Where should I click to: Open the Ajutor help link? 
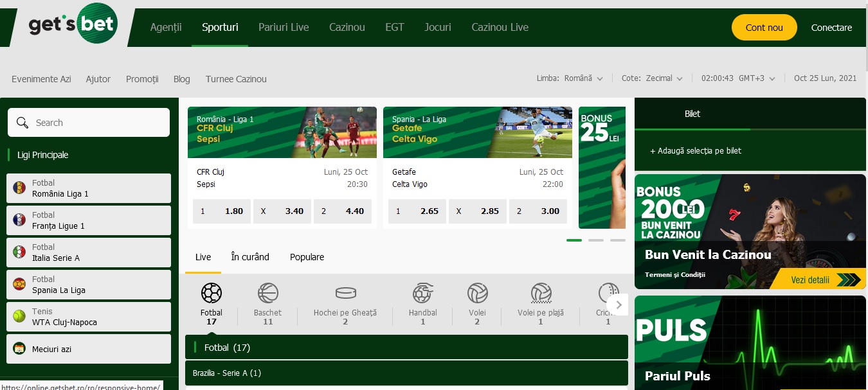(98, 79)
